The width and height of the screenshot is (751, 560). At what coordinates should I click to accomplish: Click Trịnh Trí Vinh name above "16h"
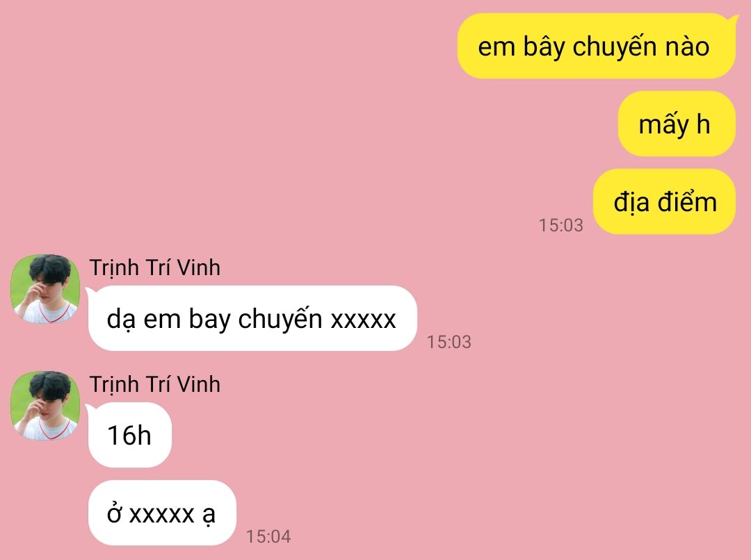[x=154, y=384]
